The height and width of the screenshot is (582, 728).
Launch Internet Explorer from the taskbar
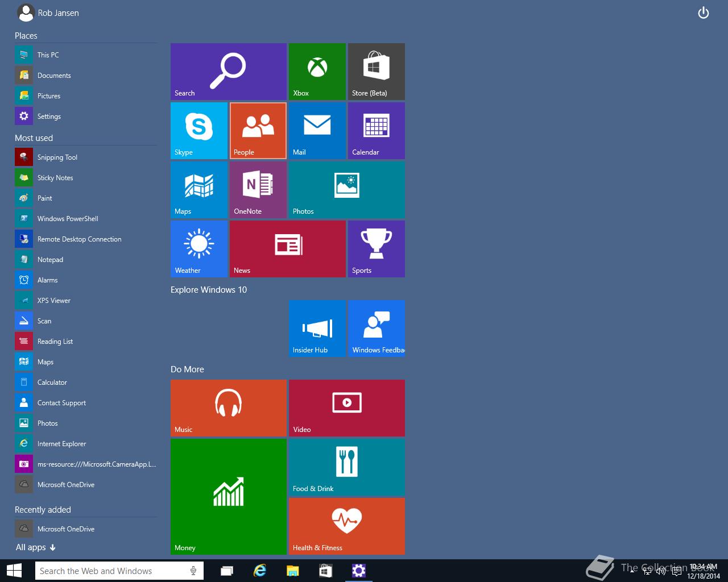[x=260, y=571]
